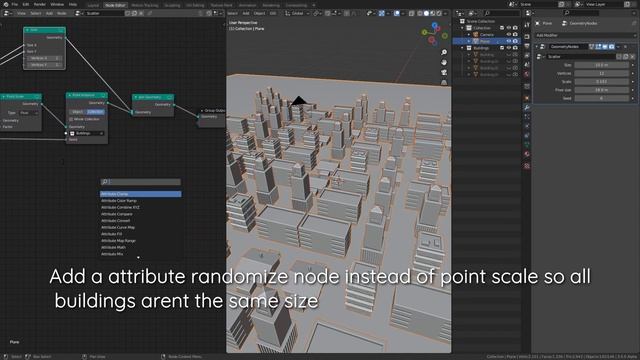
Task: Open the Add Modifier dropdown
Action: [x=585, y=36]
